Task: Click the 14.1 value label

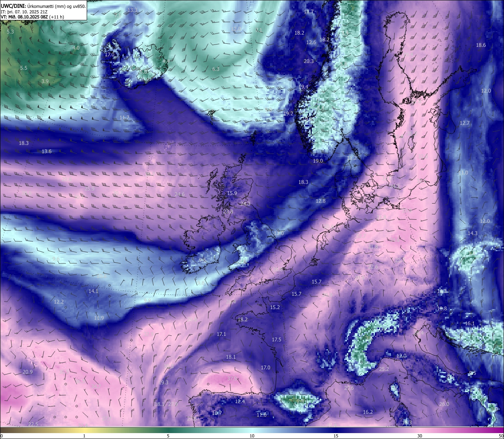Action: [93, 291]
